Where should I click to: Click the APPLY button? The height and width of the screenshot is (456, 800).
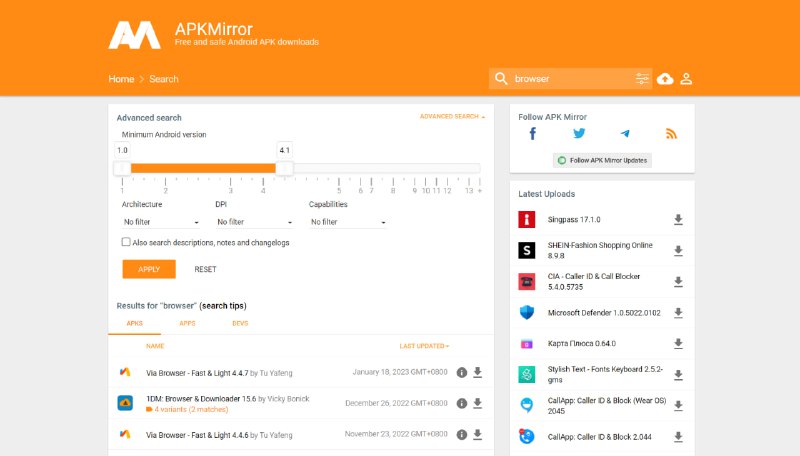[149, 269]
